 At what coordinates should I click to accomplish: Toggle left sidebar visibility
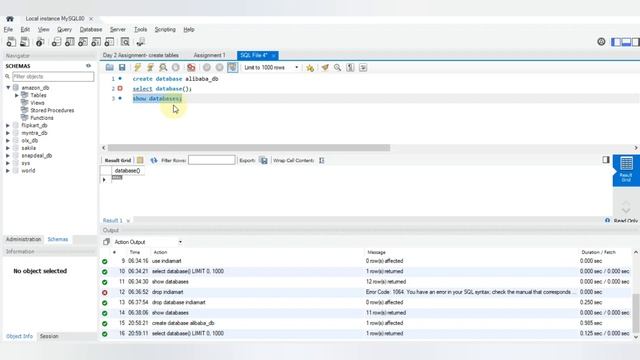616,42
